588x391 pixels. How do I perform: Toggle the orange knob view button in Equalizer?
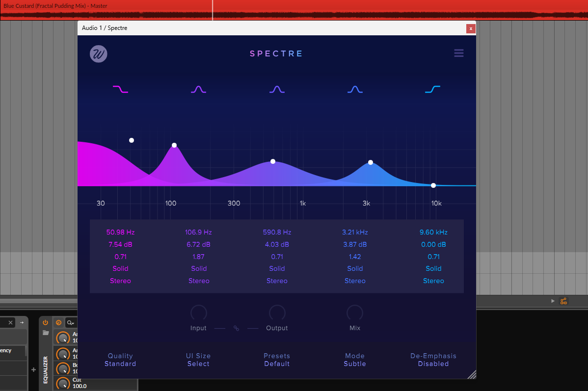pos(58,322)
